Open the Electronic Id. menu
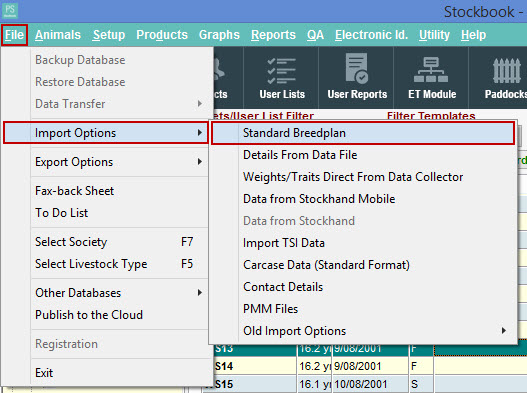The image size is (527, 393). pos(371,35)
